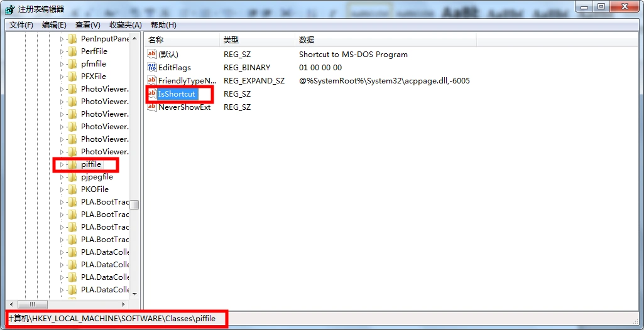
Task: Open the 查看(V) menu
Action: 88,25
